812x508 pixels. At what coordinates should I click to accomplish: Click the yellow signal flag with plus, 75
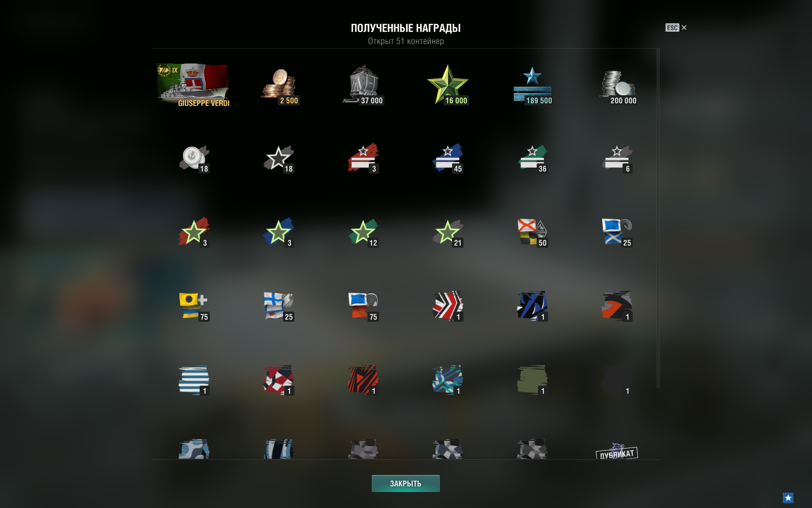(194, 306)
